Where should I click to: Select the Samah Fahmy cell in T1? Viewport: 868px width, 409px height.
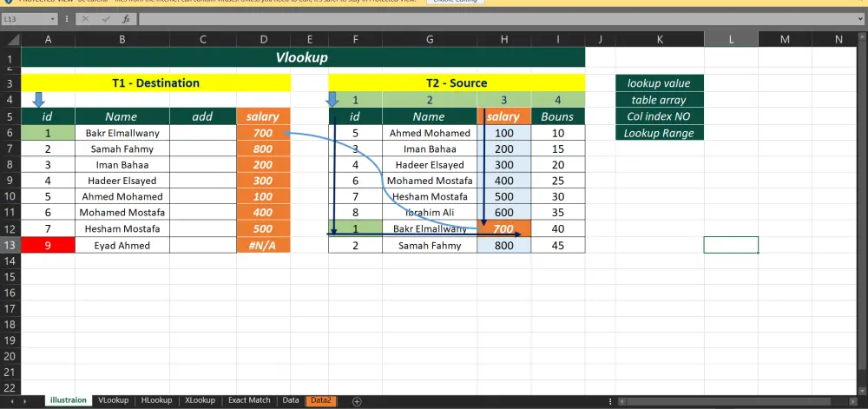pyautogui.click(x=122, y=148)
